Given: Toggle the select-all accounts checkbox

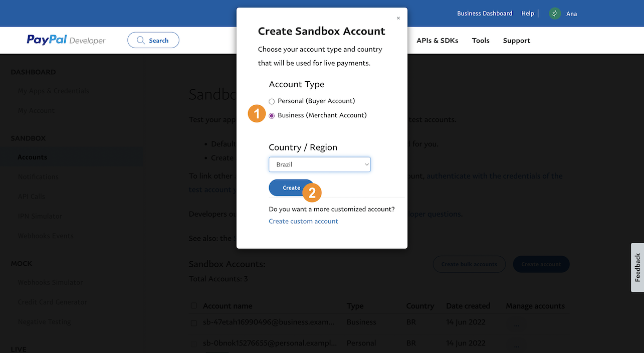Looking at the screenshot, I should [194, 306].
